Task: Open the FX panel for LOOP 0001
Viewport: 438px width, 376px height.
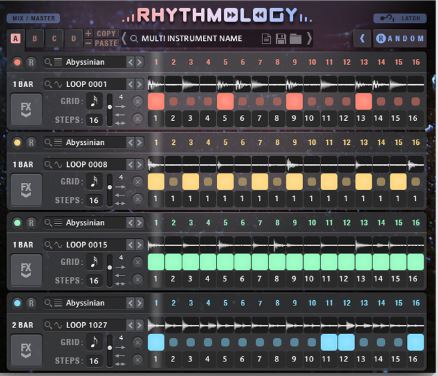Action: (26, 109)
